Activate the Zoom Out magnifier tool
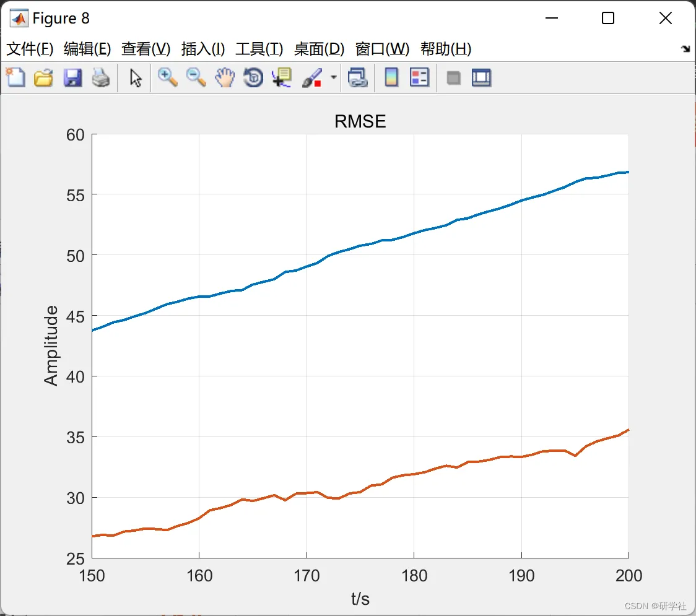 (x=196, y=77)
